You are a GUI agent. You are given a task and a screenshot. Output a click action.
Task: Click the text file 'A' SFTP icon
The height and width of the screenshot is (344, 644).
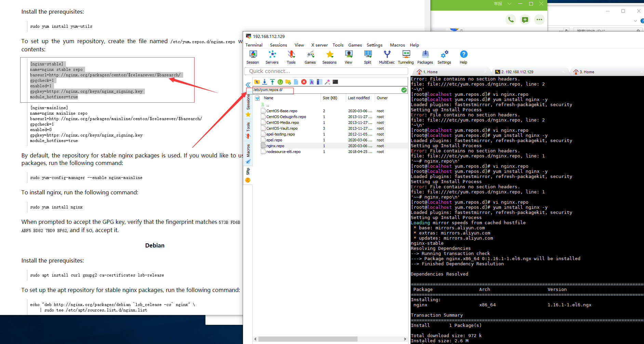click(x=312, y=82)
